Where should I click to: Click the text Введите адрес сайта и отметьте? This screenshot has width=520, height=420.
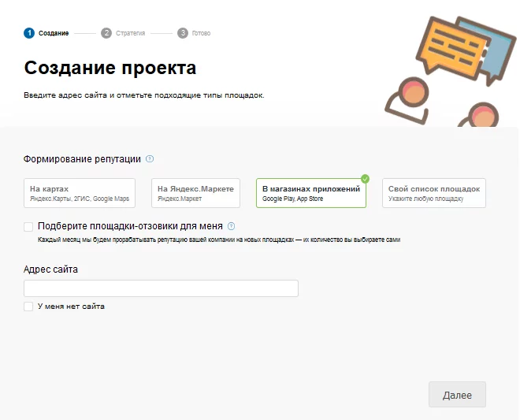pyautogui.click(x=144, y=95)
